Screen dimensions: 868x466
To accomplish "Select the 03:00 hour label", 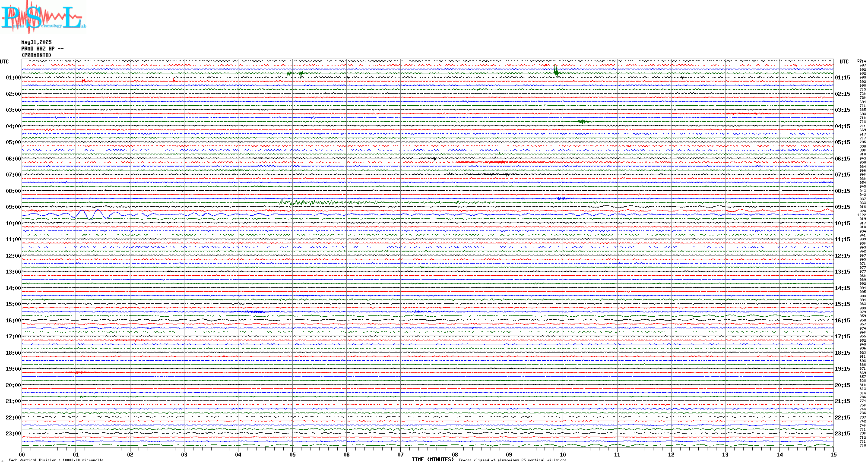I will [13, 110].
